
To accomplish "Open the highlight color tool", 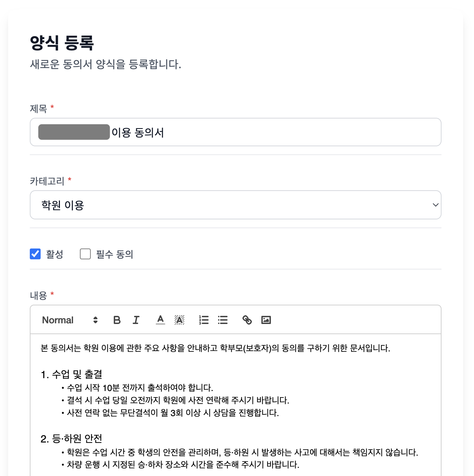I will click(179, 320).
